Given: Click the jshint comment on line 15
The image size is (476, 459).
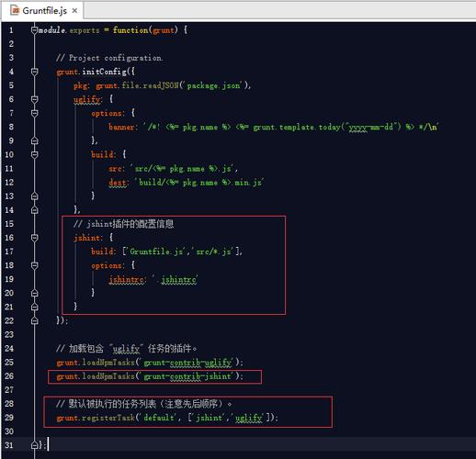Looking at the screenshot, I should pyautogui.click(x=124, y=224).
